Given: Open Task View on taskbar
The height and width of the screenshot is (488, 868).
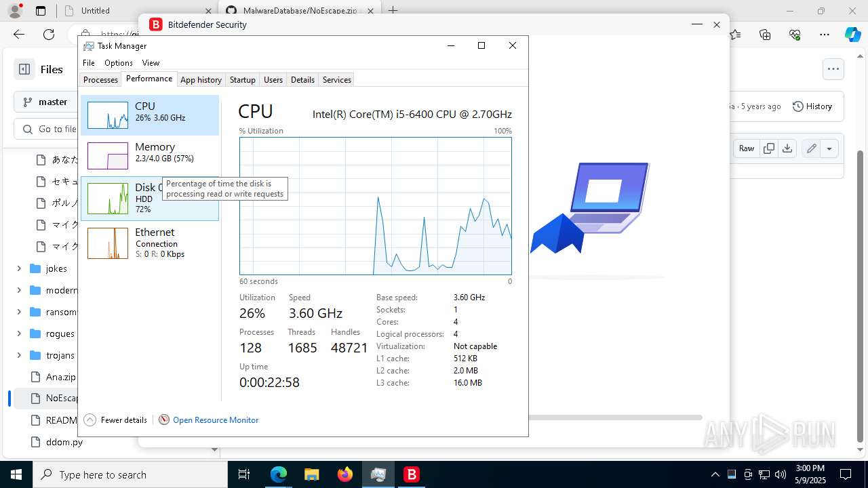Looking at the screenshot, I should tap(245, 474).
